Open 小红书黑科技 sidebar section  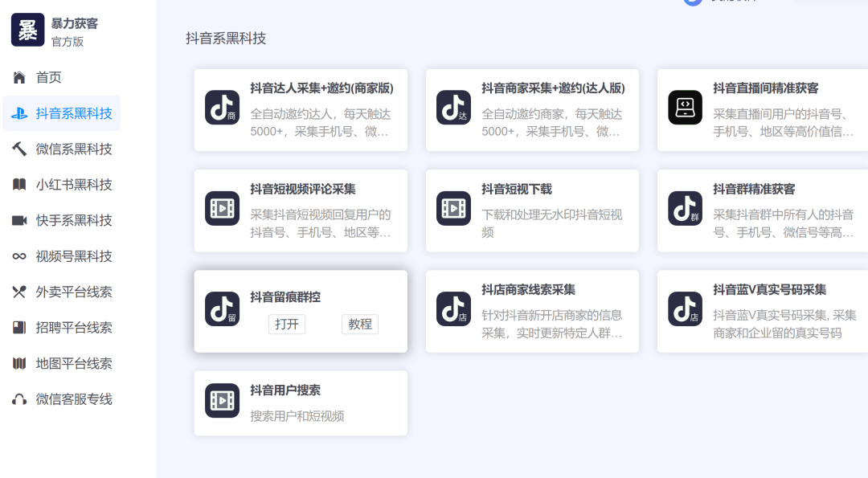pyautogui.click(x=73, y=185)
